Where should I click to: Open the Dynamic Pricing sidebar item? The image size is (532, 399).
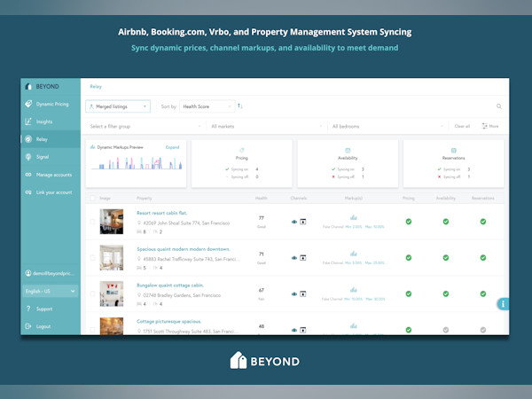pyautogui.click(x=47, y=104)
